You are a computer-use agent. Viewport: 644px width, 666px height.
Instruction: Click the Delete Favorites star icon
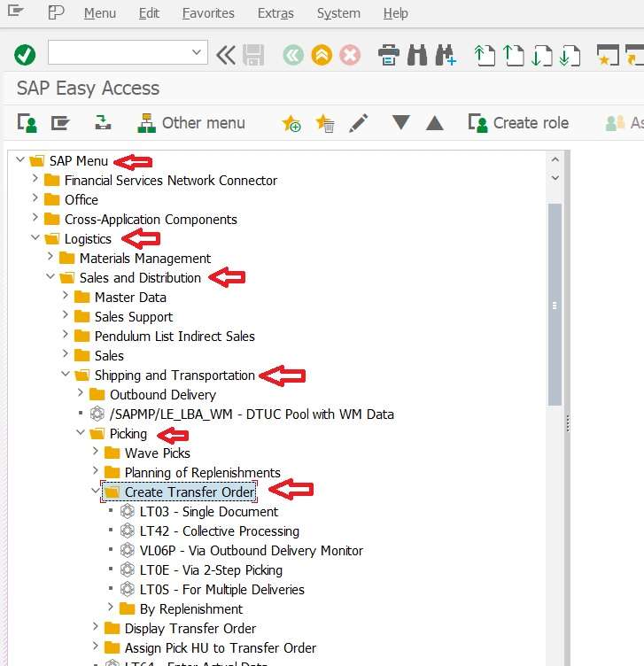click(325, 124)
